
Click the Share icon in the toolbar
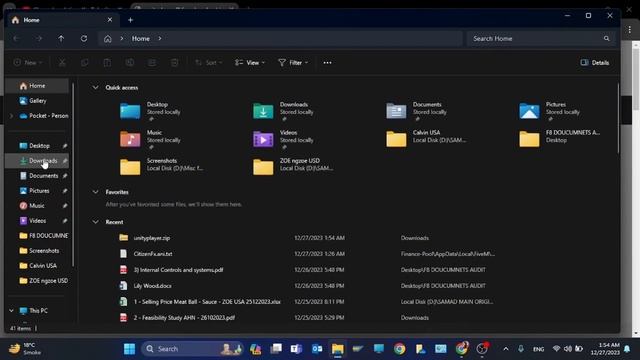click(152, 62)
